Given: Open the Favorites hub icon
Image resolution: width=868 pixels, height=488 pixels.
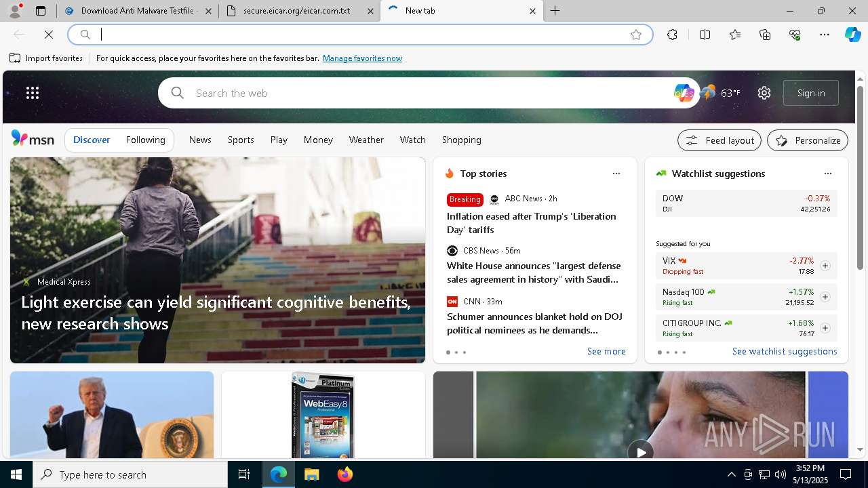Looking at the screenshot, I should (x=735, y=35).
